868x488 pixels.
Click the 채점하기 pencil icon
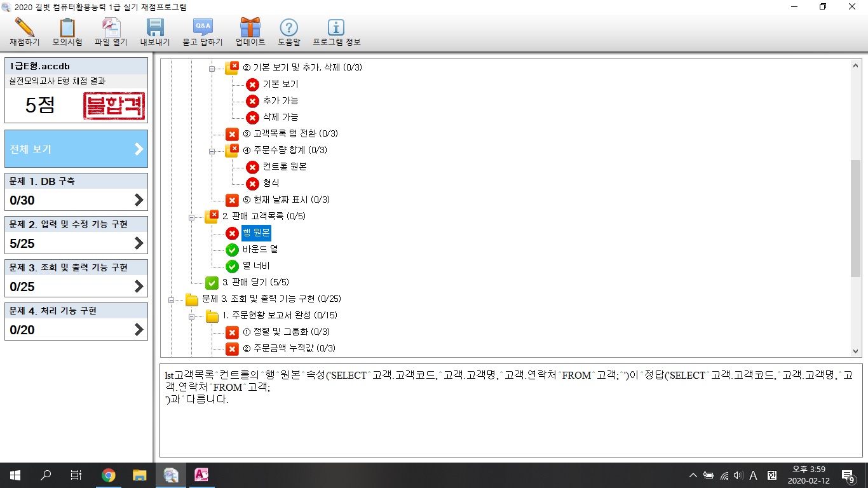click(24, 28)
